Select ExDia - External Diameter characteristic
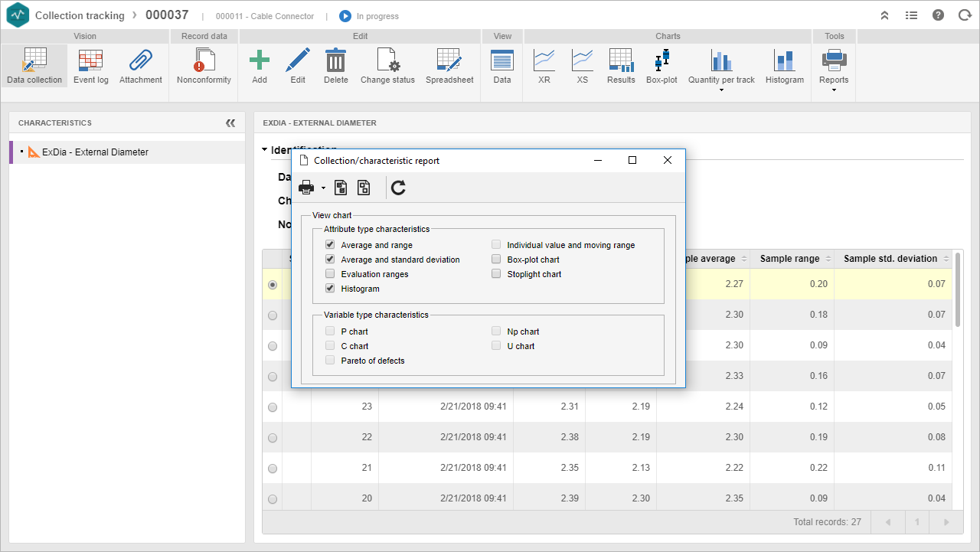The image size is (980, 552). [127, 152]
